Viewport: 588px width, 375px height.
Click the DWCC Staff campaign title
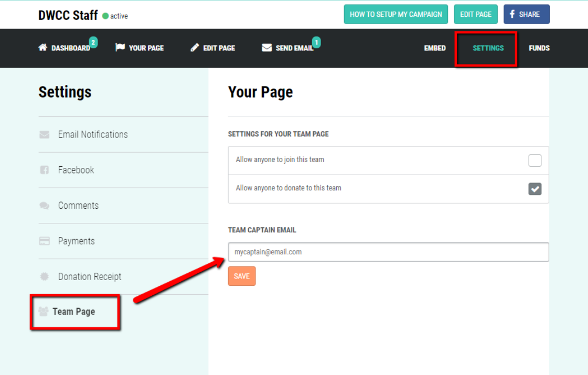pos(68,15)
